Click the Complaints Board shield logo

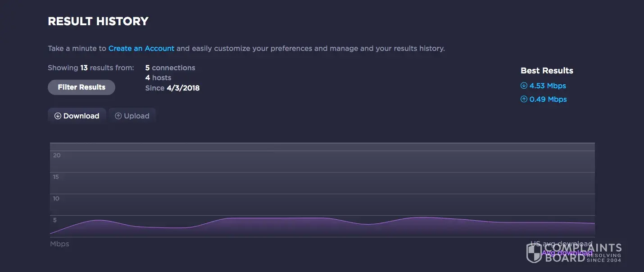(534, 253)
